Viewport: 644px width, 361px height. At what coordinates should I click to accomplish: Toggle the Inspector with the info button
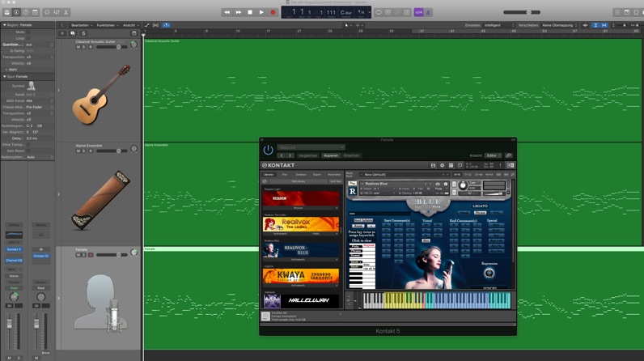coord(16,12)
